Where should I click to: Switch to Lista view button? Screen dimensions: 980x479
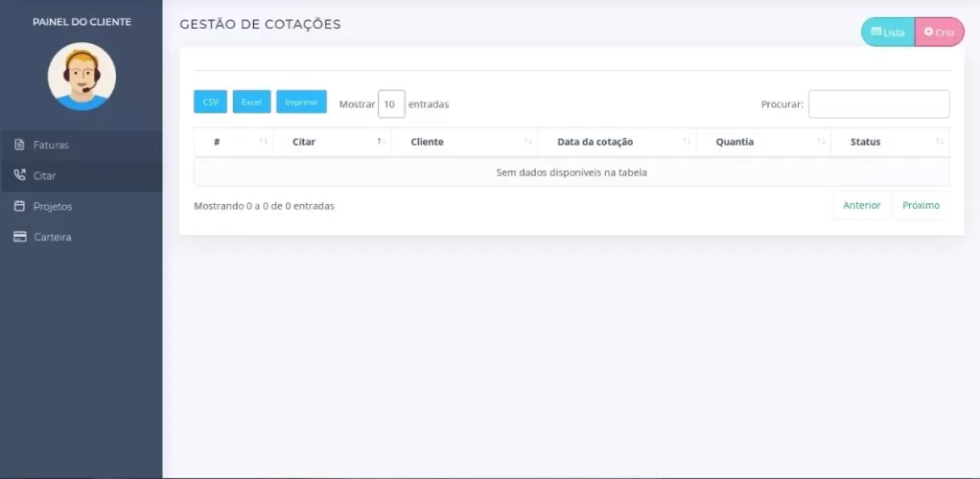(888, 32)
